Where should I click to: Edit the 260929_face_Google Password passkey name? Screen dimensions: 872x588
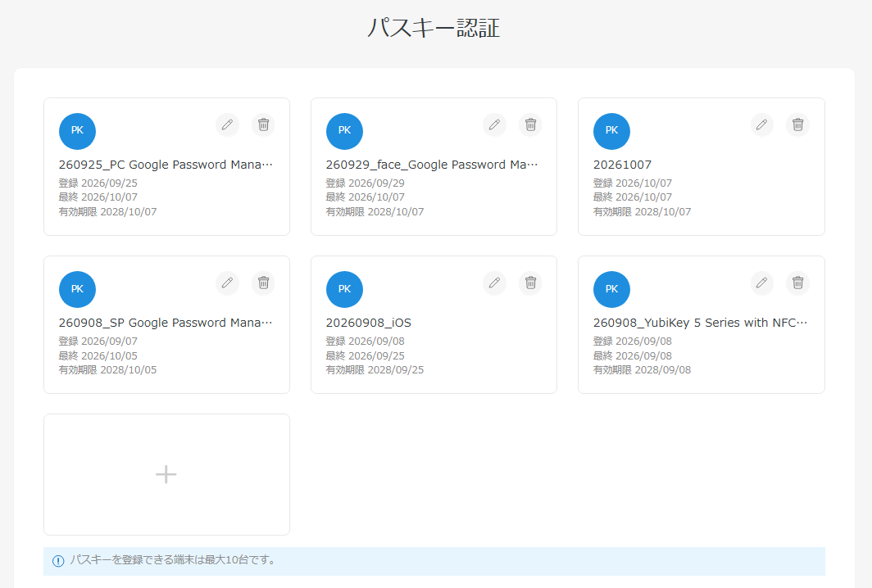click(494, 124)
